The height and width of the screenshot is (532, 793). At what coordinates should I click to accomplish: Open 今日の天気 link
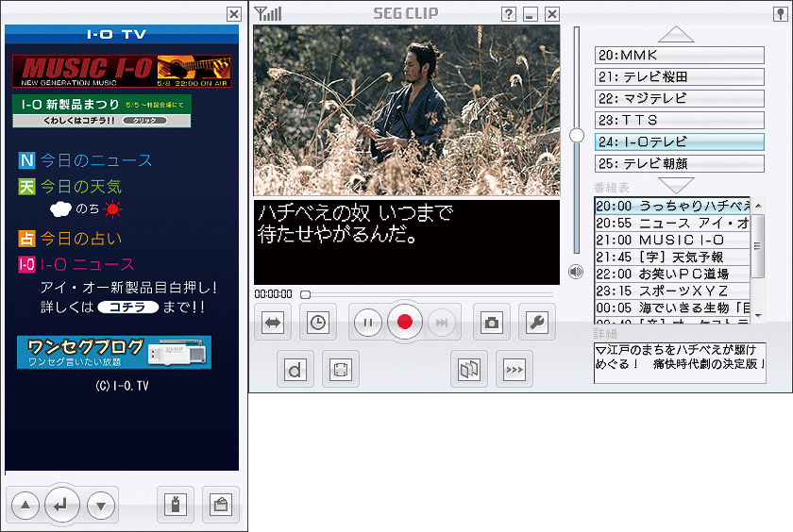click(x=81, y=187)
